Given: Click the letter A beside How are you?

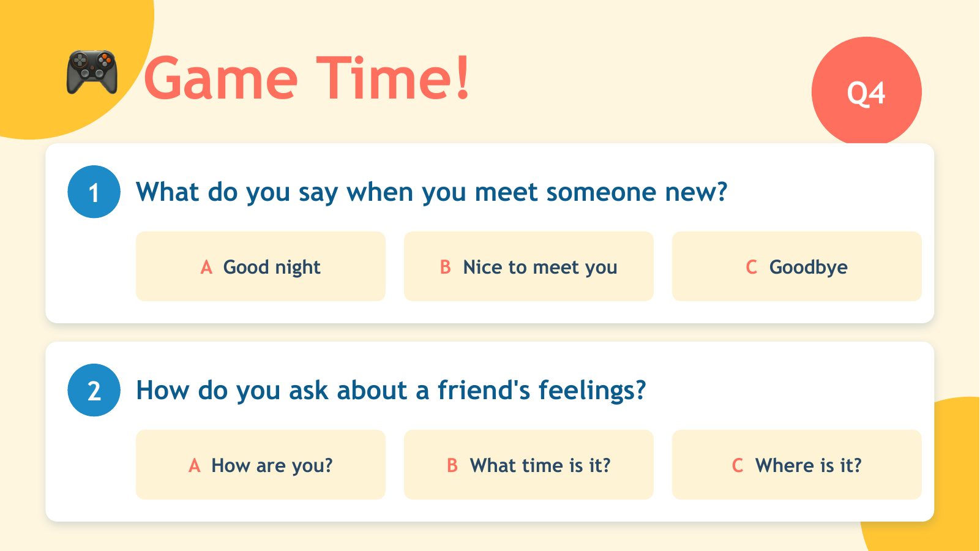Looking at the screenshot, I should coord(195,466).
